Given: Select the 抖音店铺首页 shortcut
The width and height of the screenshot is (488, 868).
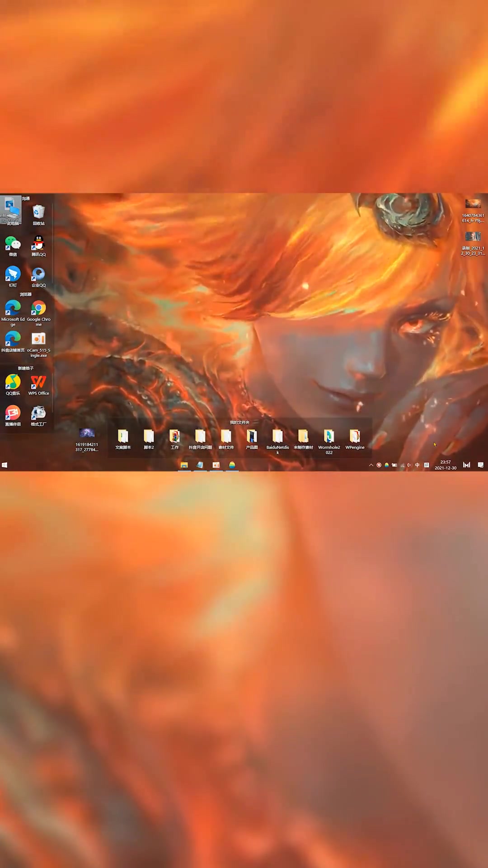Looking at the screenshot, I should coord(13,342).
